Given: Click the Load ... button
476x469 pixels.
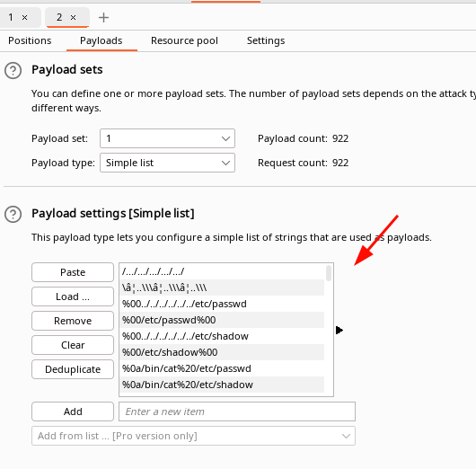Looking at the screenshot, I should pyautogui.click(x=73, y=296).
